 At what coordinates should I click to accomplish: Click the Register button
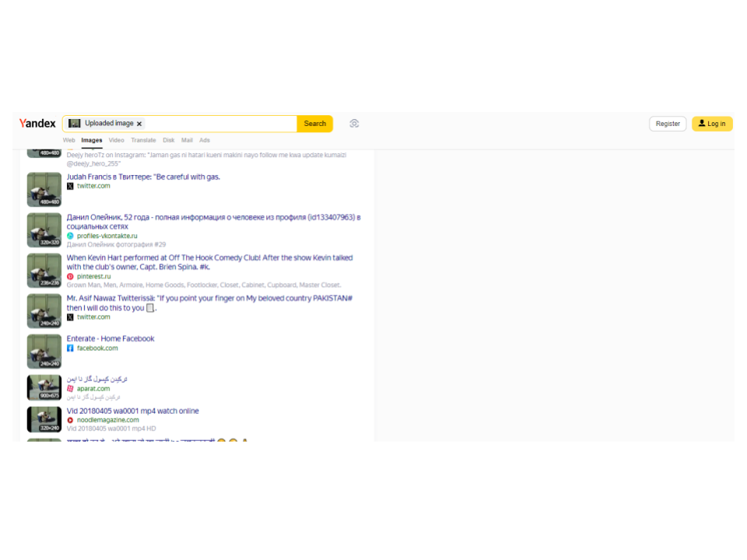point(668,124)
